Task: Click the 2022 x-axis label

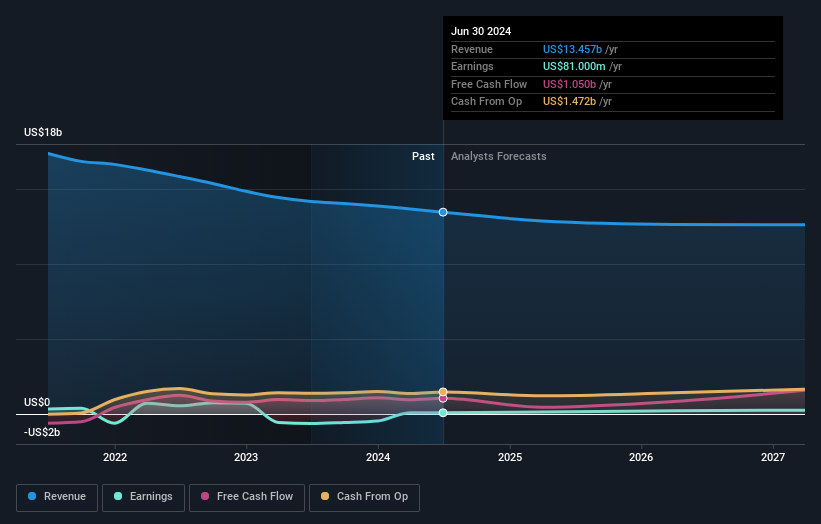Action: click(115, 457)
